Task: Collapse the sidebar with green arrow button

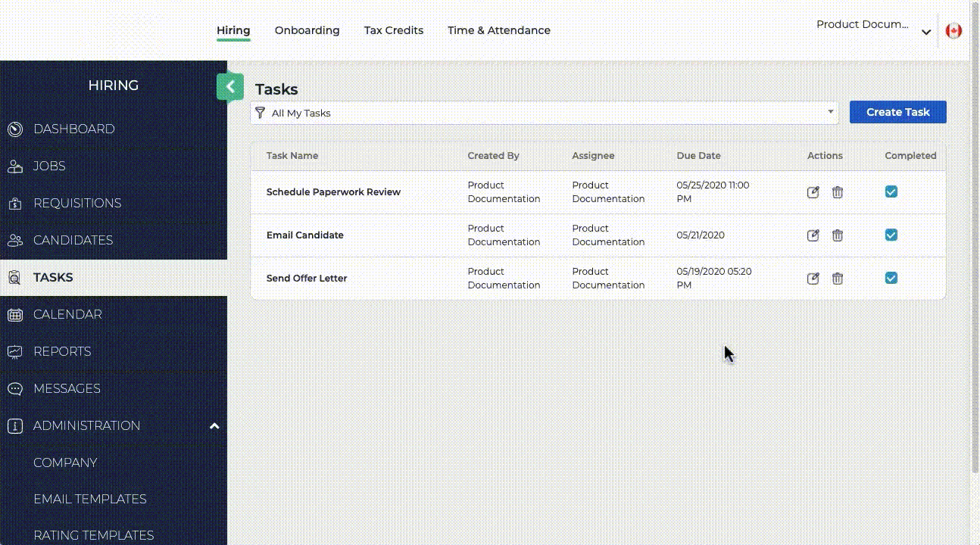Action: click(230, 87)
